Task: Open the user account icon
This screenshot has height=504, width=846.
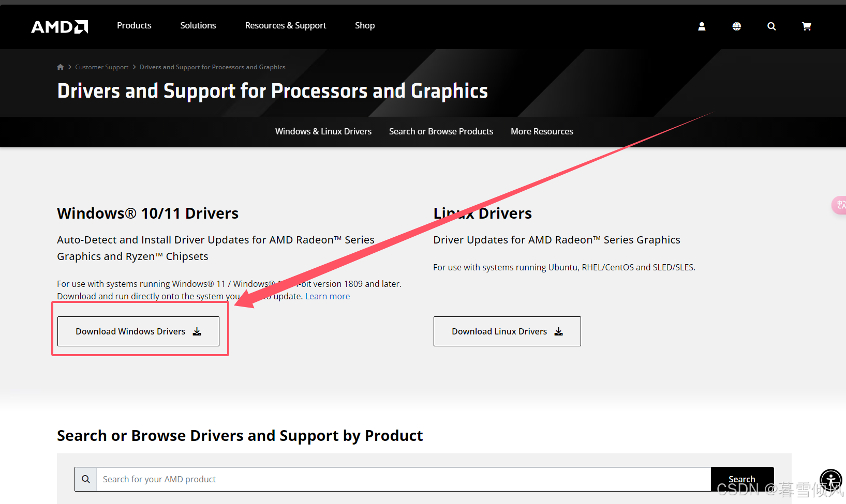Action: point(702,26)
